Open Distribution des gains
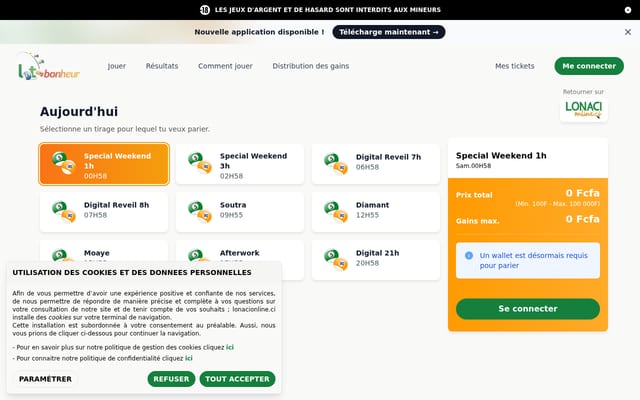The image size is (640, 400). [311, 66]
